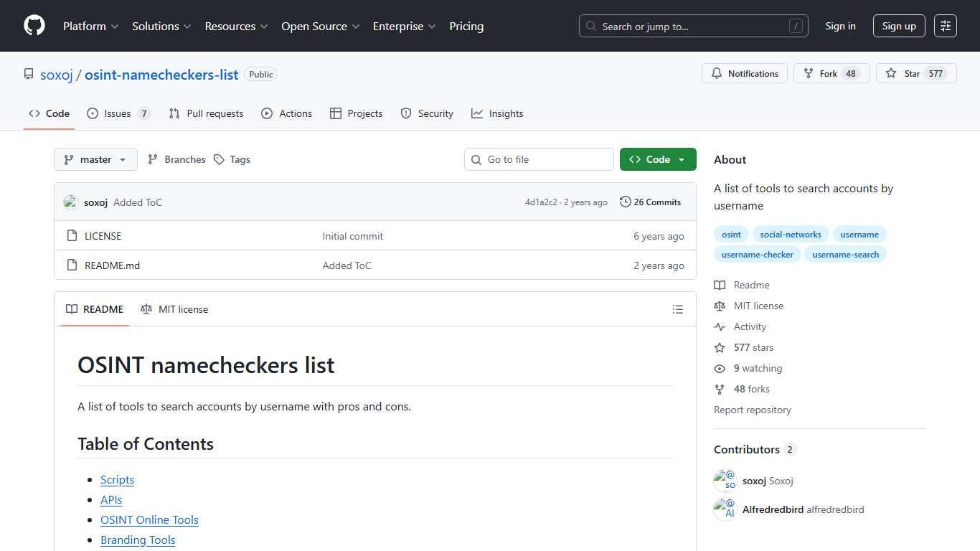
Task: Open the README.md file
Action: 113,265
